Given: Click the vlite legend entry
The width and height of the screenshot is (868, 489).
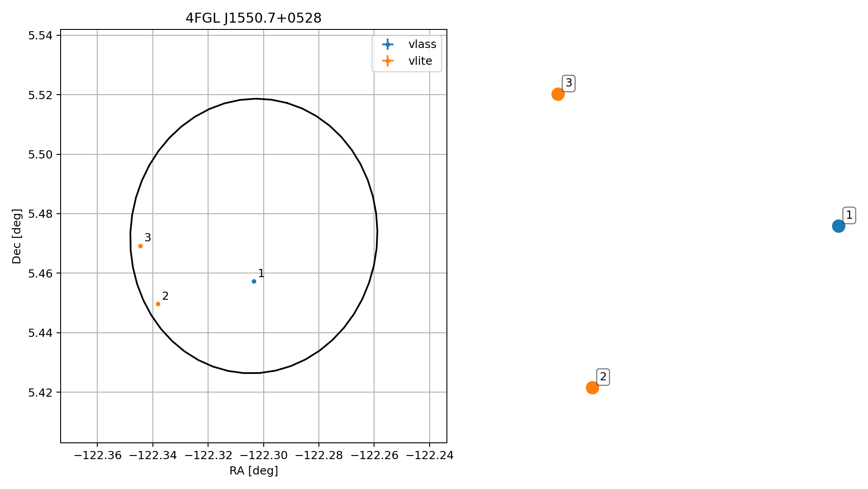Looking at the screenshot, I should 407,61.
